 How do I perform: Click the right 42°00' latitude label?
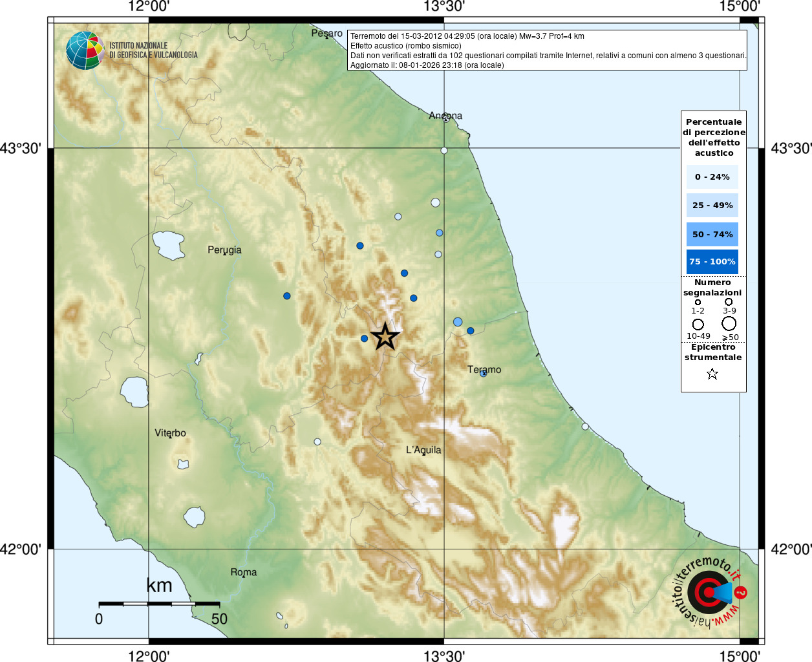click(x=791, y=550)
